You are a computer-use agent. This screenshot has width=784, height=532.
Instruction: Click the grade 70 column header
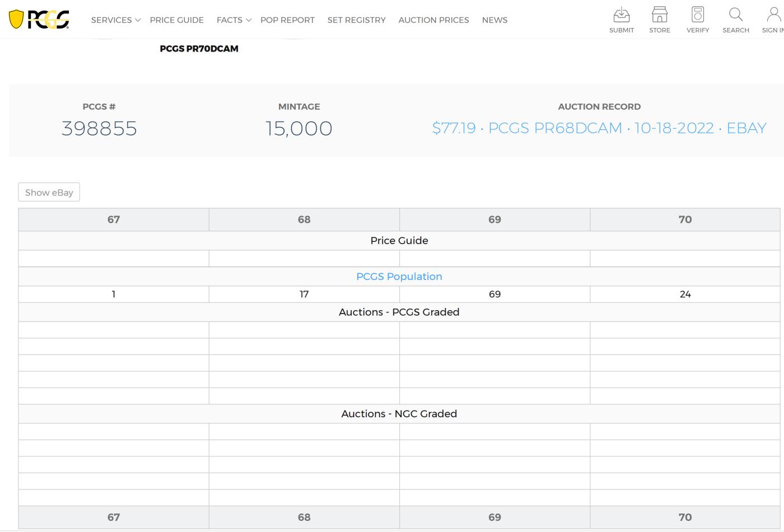(x=685, y=220)
